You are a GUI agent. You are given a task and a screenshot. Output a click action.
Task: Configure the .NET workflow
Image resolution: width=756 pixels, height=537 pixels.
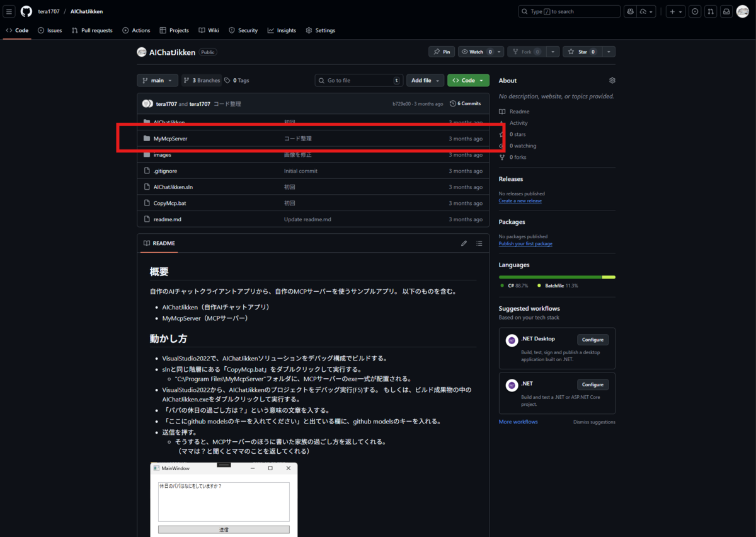tap(593, 384)
